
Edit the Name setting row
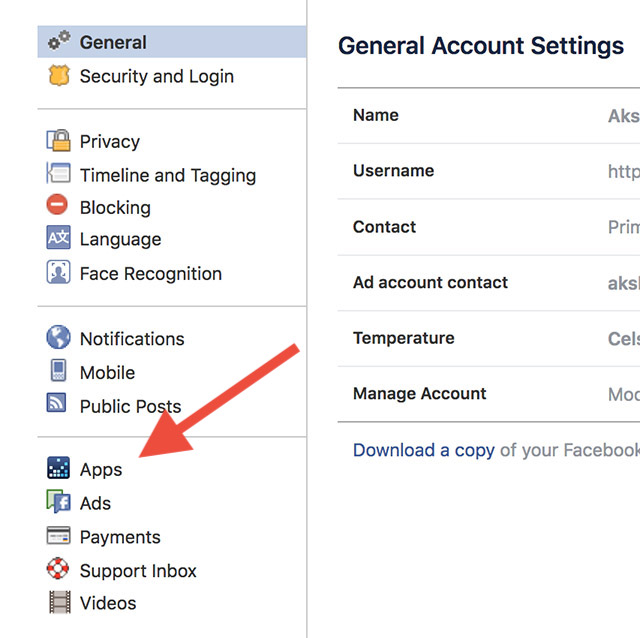pyautogui.click(x=489, y=116)
